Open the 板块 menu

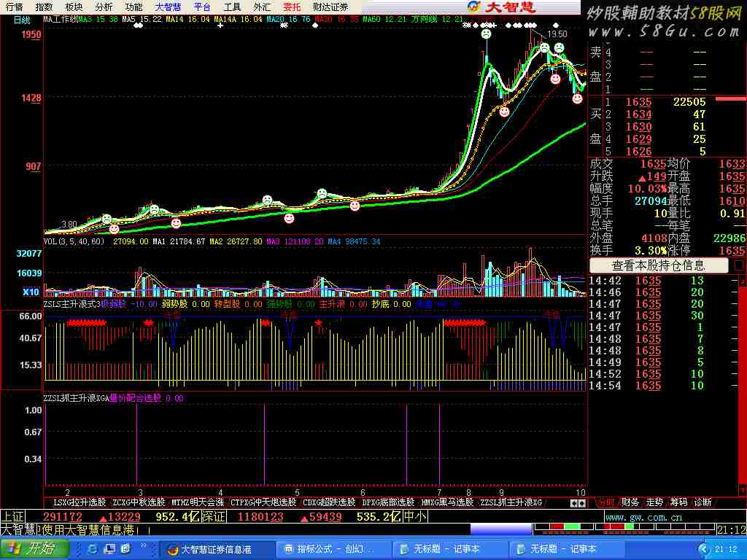(74, 7)
